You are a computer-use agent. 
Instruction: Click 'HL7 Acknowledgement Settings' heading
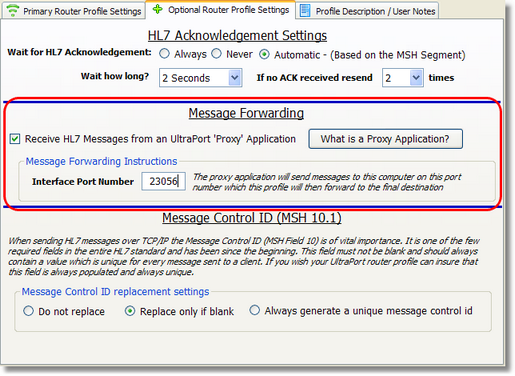point(237,36)
